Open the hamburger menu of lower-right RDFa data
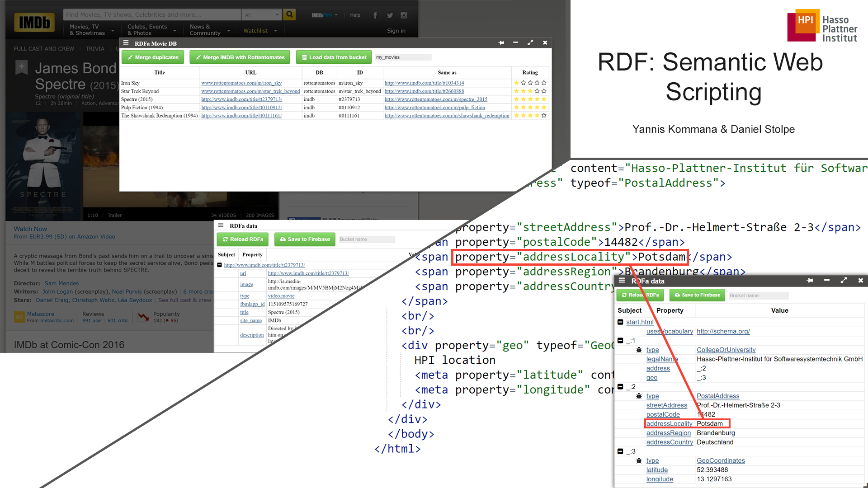The height and width of the screenshot is (488, 868). point(622,281)
